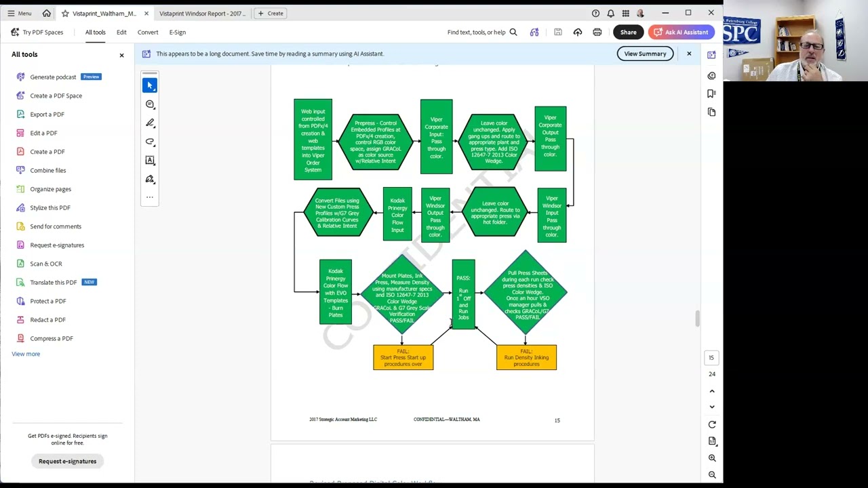
Task: Go to the Home icon
Action: coord(47,13)
